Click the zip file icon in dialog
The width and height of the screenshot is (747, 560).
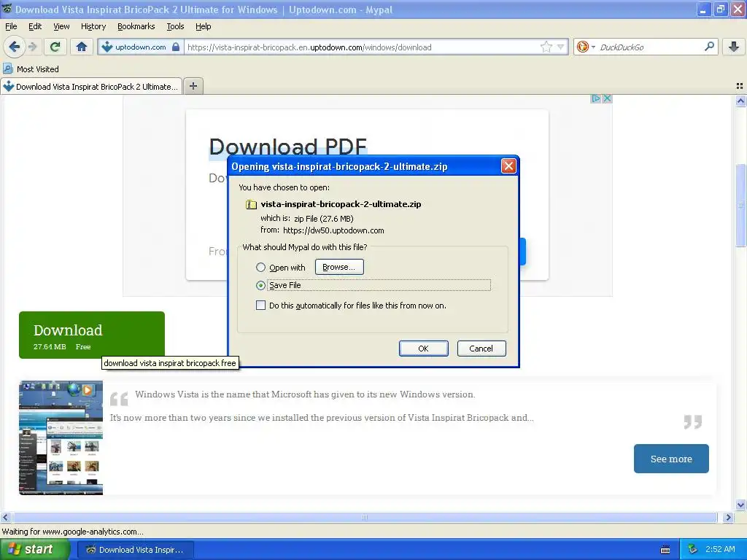coord(251,204)
